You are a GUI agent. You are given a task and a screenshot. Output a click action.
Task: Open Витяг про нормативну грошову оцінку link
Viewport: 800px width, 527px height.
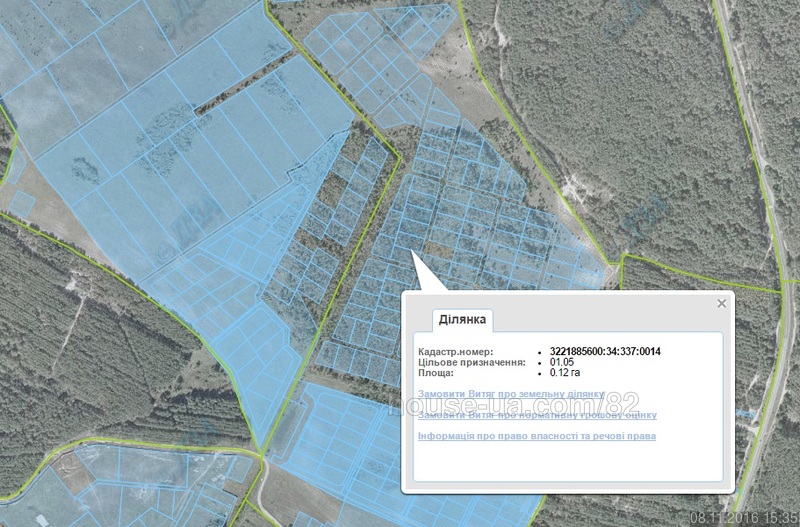537,415
